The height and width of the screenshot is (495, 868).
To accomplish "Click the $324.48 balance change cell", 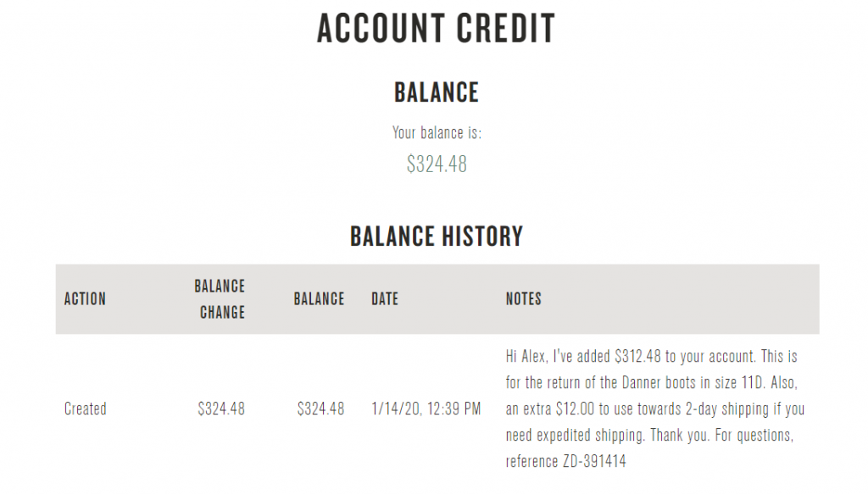I will point(221,409).
